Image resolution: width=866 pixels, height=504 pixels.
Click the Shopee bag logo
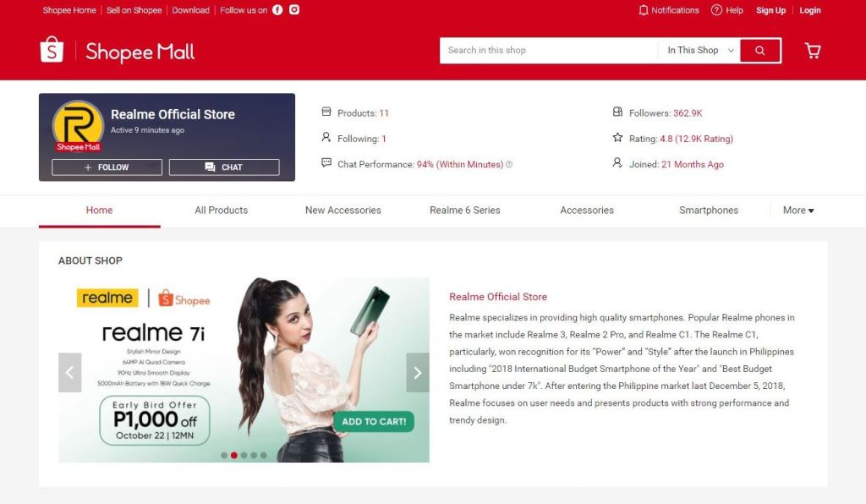point(52,50)
